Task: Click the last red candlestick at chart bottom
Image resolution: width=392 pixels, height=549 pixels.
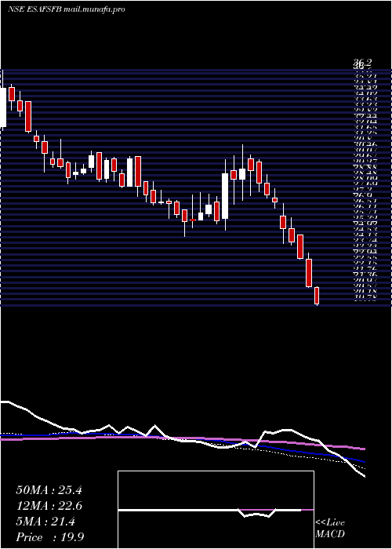Action: pos(317,296)
